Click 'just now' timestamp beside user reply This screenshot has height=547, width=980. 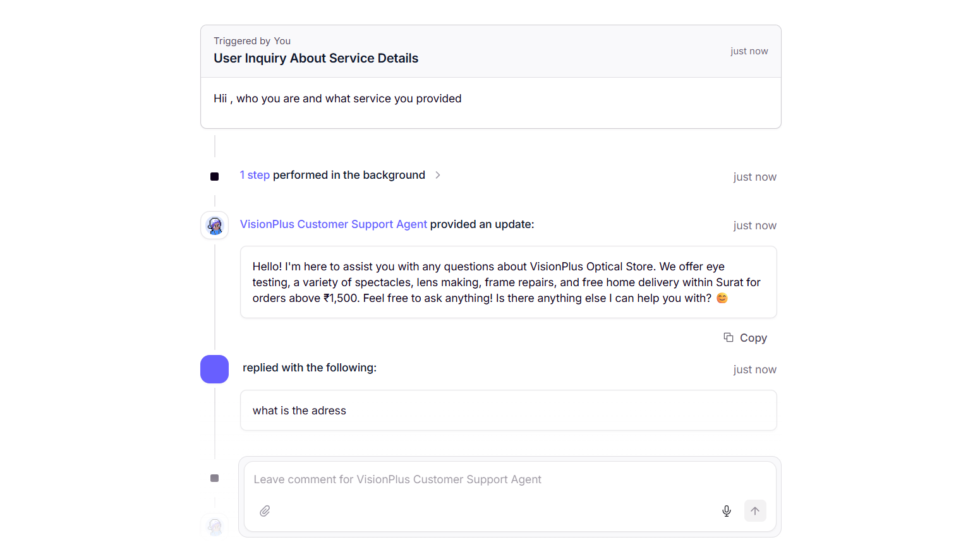pyautogui.click(x=754, y=370)
